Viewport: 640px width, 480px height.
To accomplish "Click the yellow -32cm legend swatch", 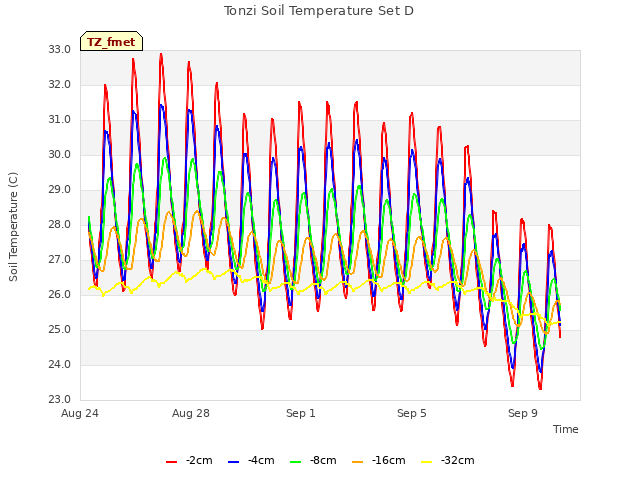I will coord(426,462).
